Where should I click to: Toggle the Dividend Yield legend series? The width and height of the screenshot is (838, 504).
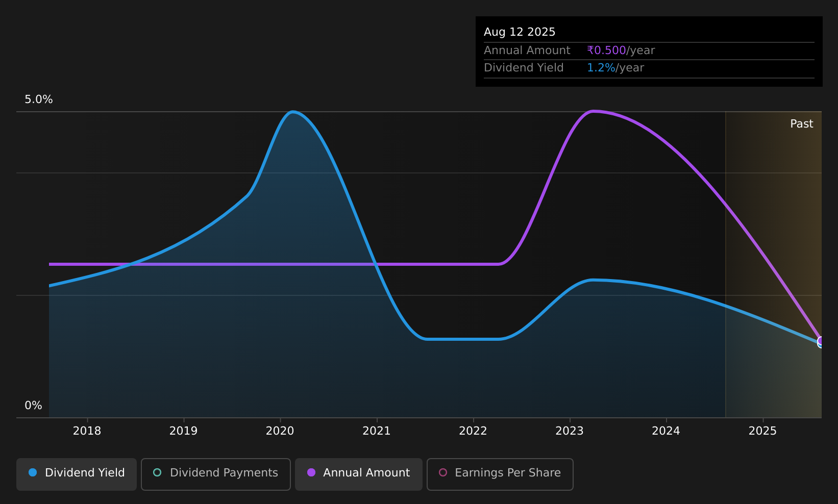[77, 474]
